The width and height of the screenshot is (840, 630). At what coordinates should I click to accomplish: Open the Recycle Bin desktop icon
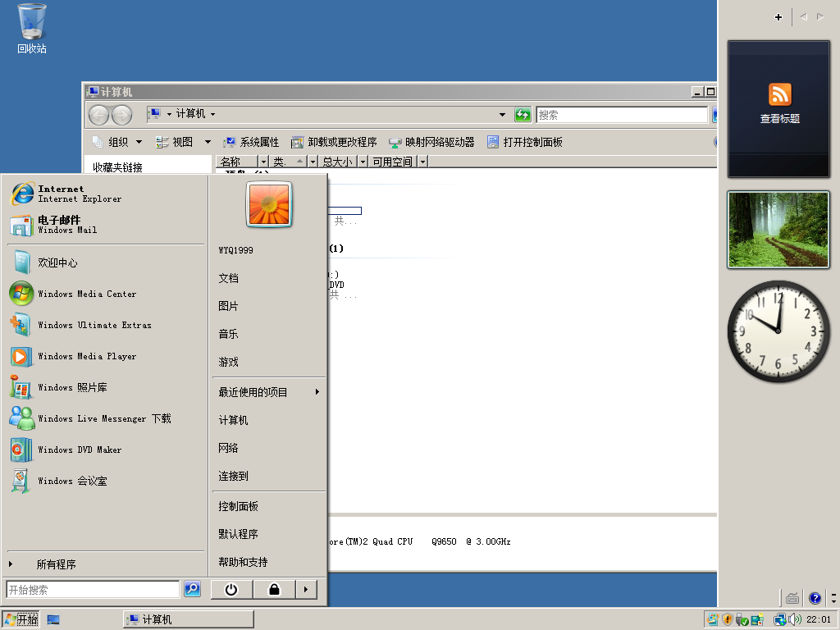tap(32, 29)
